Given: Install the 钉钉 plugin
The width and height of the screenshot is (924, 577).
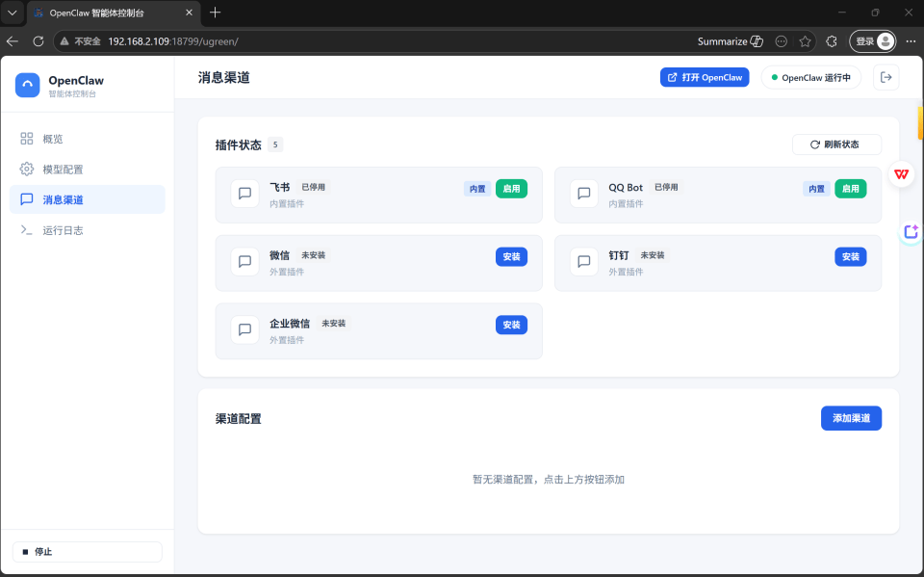Looking at the screenshot, I should click(850, 256).
